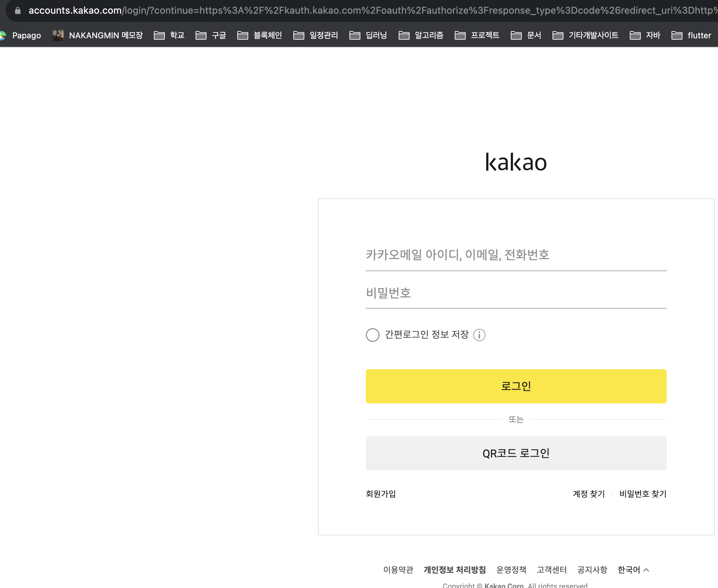Open the 운영정책 footer link

coord(511,570)
